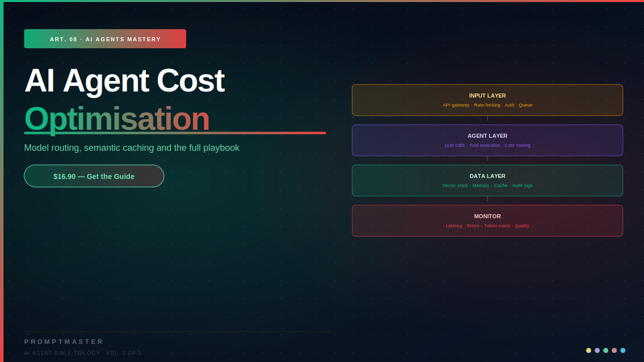Select the INPUT LAYER card
Viewport: 644px width, 362px height.
point(487,100)
